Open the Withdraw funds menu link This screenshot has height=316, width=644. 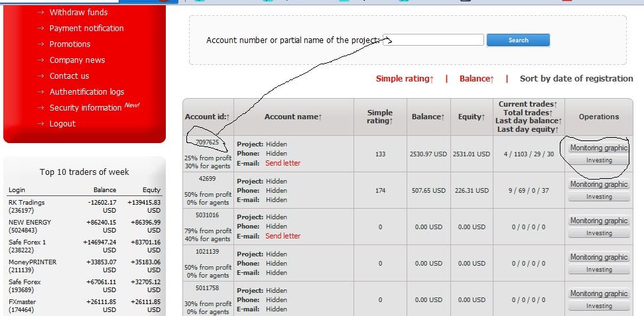tap(78, 13)
